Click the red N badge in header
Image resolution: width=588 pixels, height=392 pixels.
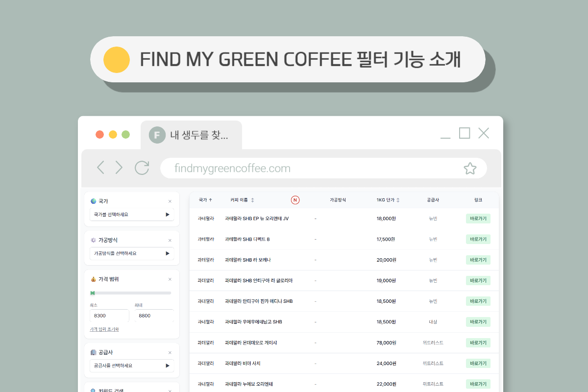(x=295, y=200)
